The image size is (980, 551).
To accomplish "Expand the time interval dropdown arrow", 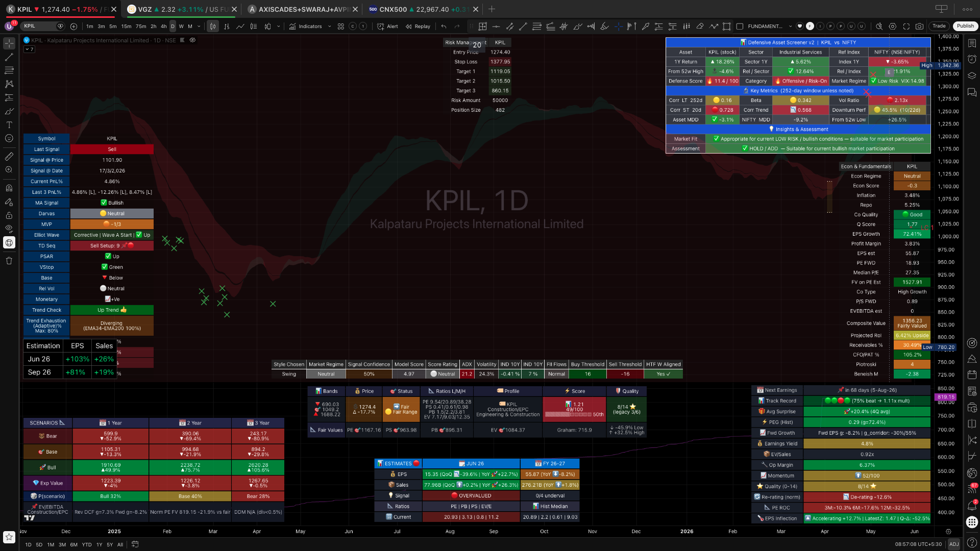I will tap(200, 26).
